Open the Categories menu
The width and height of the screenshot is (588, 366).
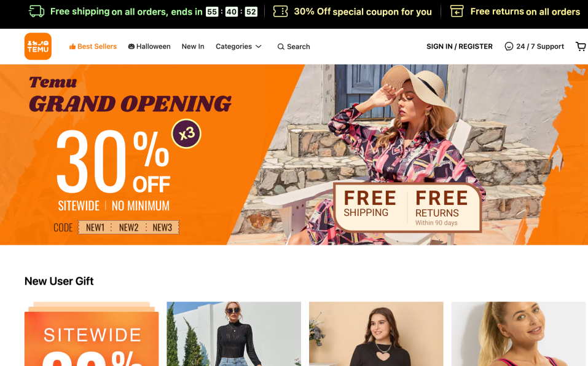pyautogui.click(x=238, y=47)
